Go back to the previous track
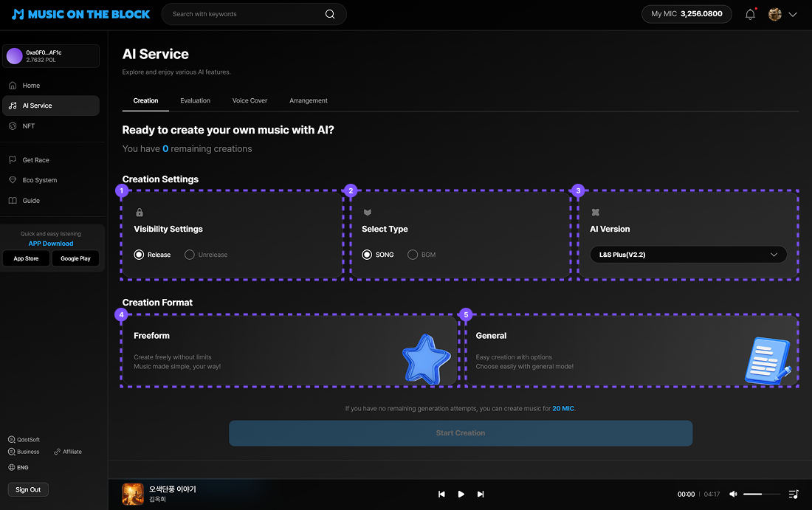Screen dimensions: 812x510 coord(441,494)
